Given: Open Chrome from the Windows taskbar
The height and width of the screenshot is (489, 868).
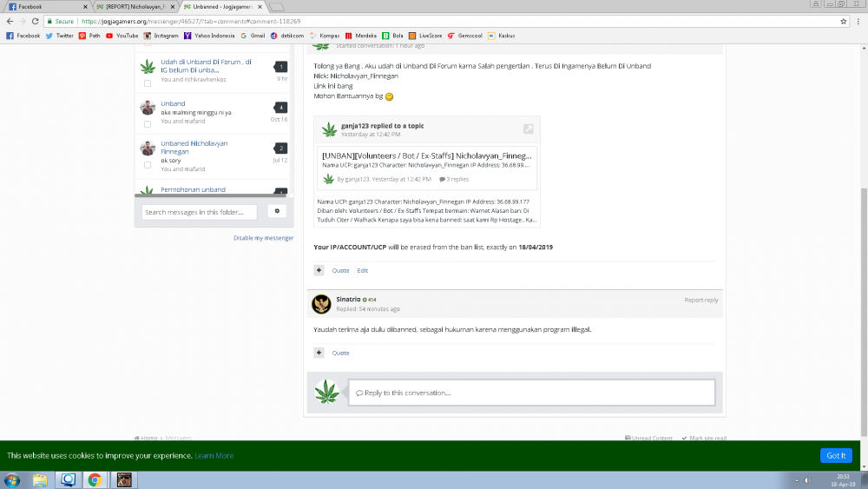Looking at the screenshot, I should pos(95,479).
